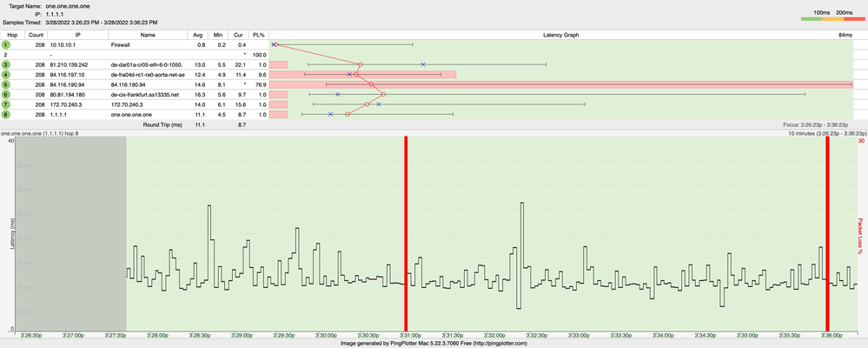
Task: Click the Latency Graph column header
Action: click(x=561, y=35)
